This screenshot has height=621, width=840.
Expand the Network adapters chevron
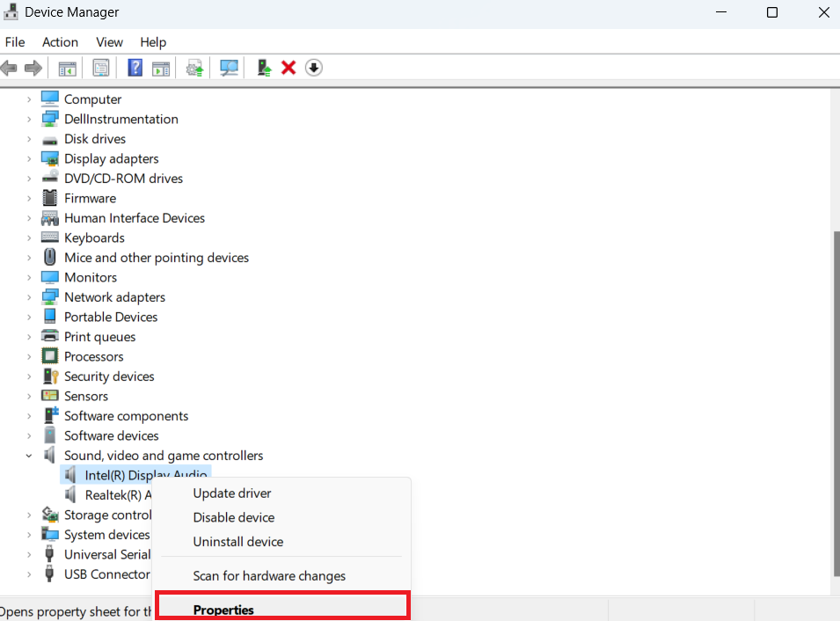tap(29, 297)
